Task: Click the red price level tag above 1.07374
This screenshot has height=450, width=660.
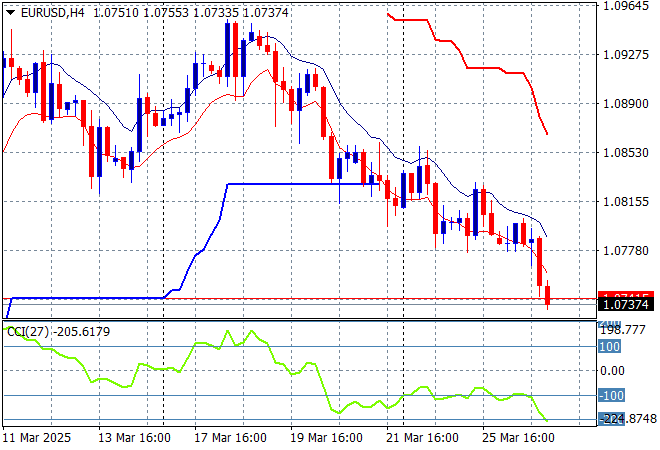Action: click(x=626, y=295)
